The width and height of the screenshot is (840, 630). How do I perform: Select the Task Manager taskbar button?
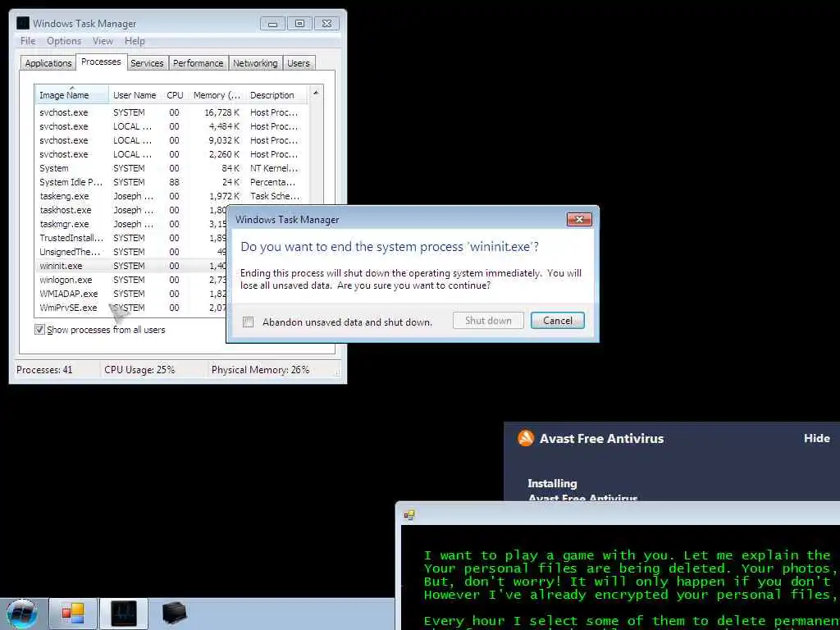124,614
